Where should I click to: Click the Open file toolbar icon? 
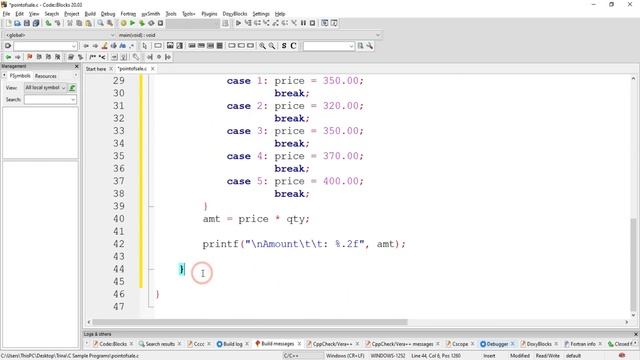18,23
